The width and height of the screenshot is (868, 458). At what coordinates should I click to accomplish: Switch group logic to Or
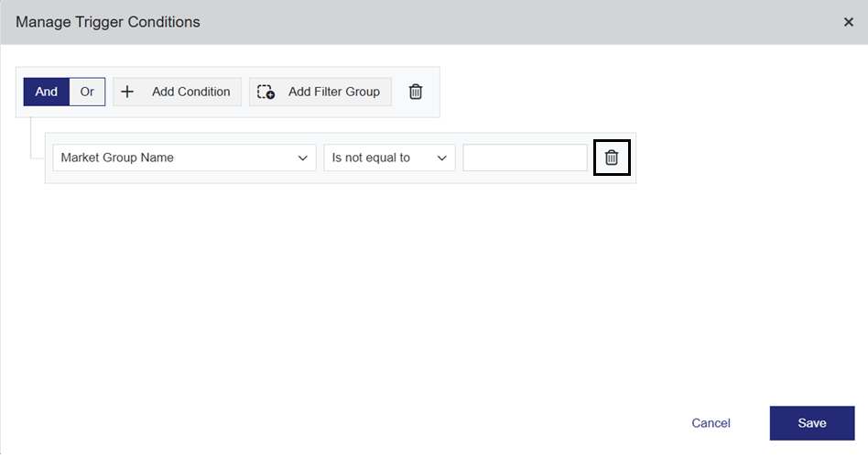pos(87,92)
